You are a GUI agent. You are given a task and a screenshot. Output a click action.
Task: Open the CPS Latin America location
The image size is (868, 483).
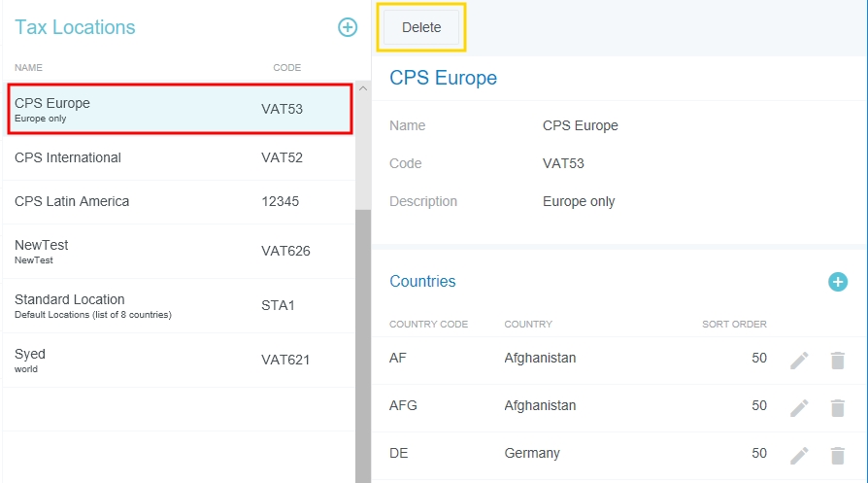pyautogui.click(x=179, y=201)
